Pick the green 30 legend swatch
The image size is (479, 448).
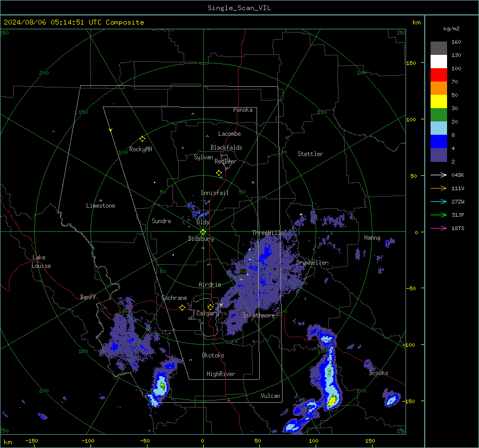pos(439,115)
